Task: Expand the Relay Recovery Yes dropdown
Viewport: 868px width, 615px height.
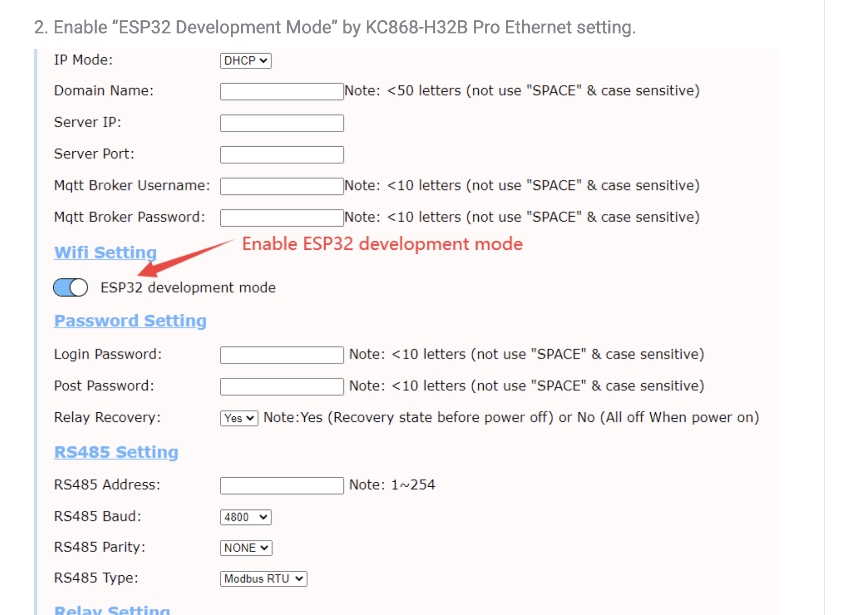Action: tap(239, 418)
